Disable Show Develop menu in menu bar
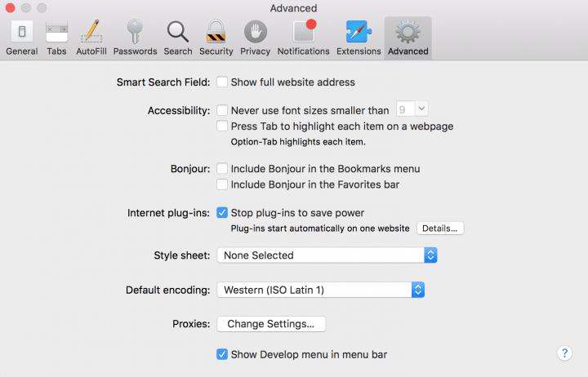 [x=222, y=355]
